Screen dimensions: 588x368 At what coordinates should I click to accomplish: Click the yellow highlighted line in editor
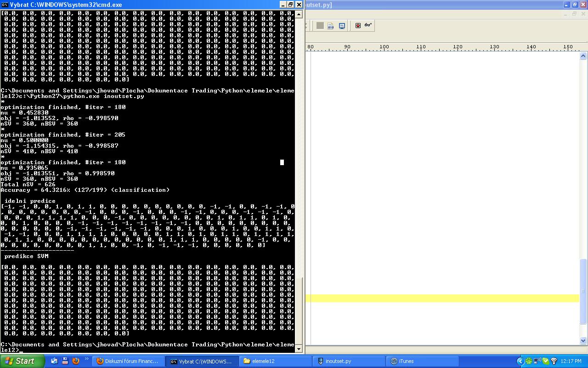point(442,299)
